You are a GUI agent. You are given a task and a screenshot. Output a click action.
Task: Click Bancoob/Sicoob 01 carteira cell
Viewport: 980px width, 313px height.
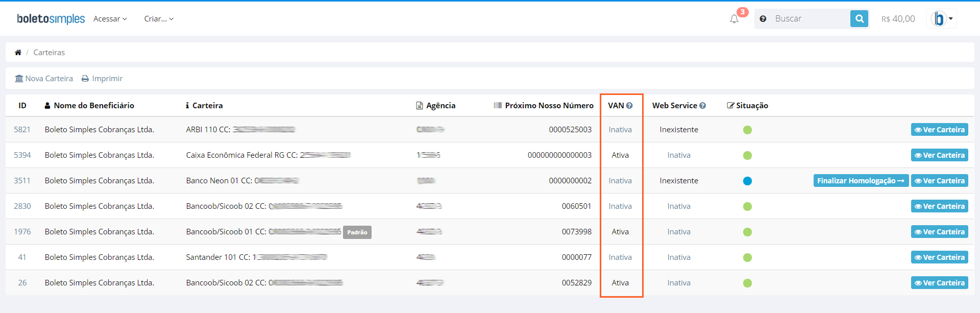(263, 232)
